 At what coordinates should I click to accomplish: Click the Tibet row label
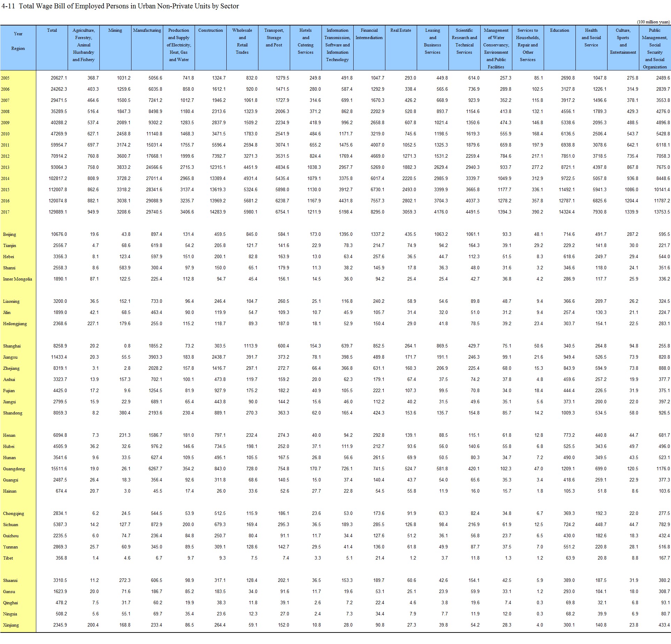(8, 558)
